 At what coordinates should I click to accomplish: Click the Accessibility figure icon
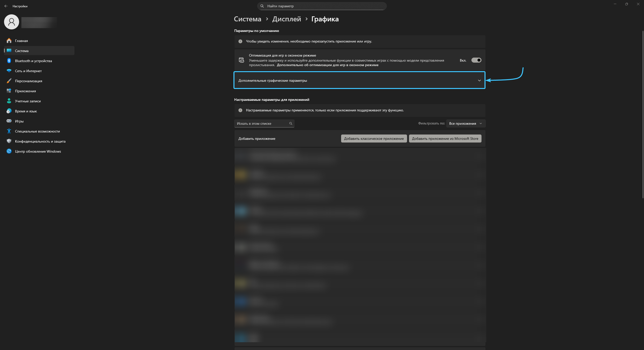(x=9, y=131)
